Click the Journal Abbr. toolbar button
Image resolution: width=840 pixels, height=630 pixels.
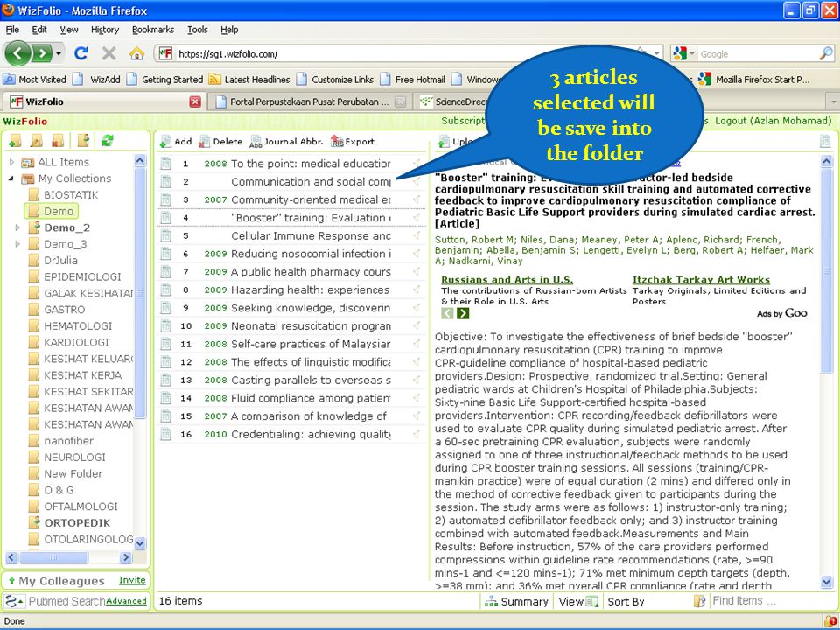287,142
